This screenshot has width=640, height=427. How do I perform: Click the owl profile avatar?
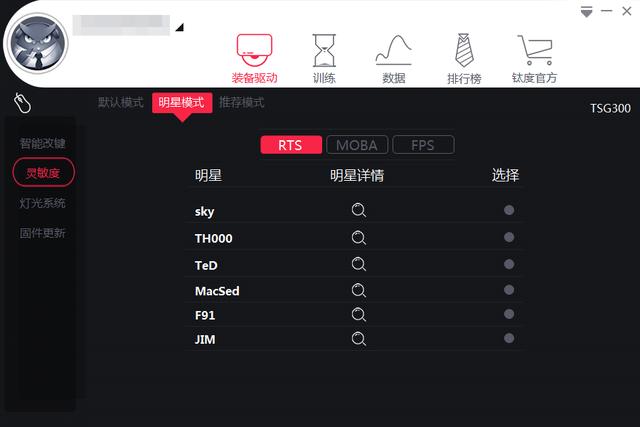(37, 43)
